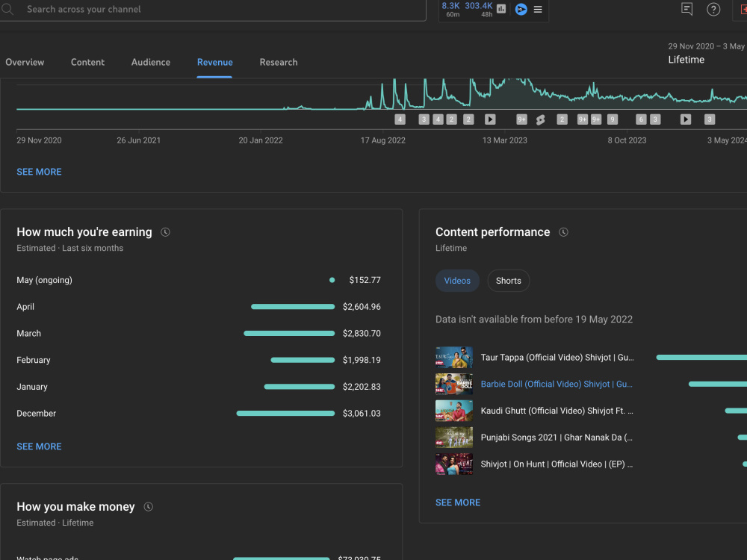Select the Videos filter chip

click(x=457, y=281)
